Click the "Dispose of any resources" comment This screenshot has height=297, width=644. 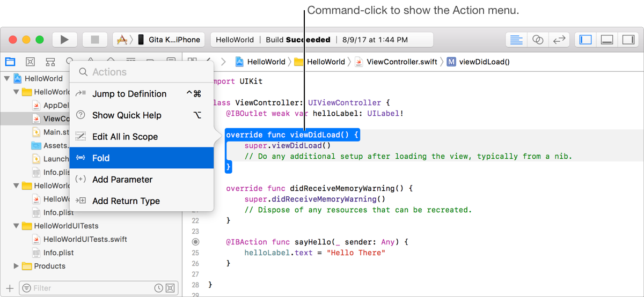(358, 210)
